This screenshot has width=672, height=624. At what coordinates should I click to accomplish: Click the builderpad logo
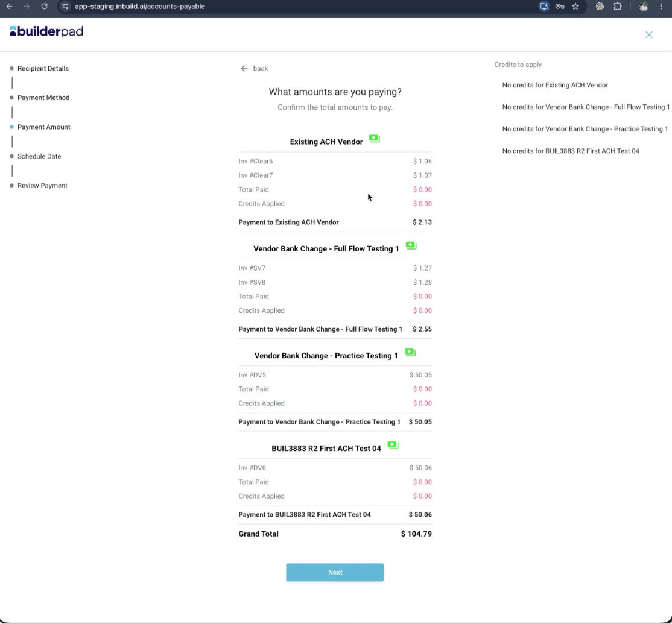point(46,31)
